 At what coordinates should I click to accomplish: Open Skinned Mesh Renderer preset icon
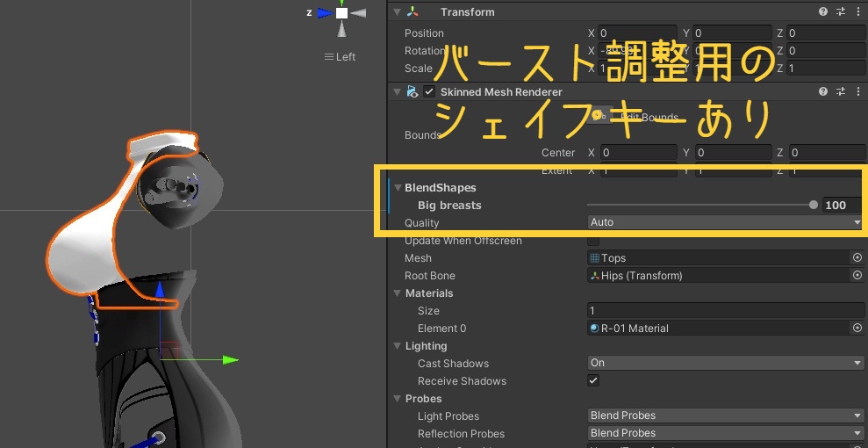click(840, 91)
